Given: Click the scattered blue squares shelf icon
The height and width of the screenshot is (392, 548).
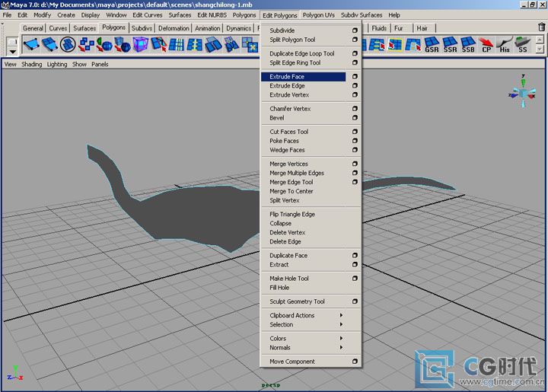Looking at the screenshot, I should 86,45.
